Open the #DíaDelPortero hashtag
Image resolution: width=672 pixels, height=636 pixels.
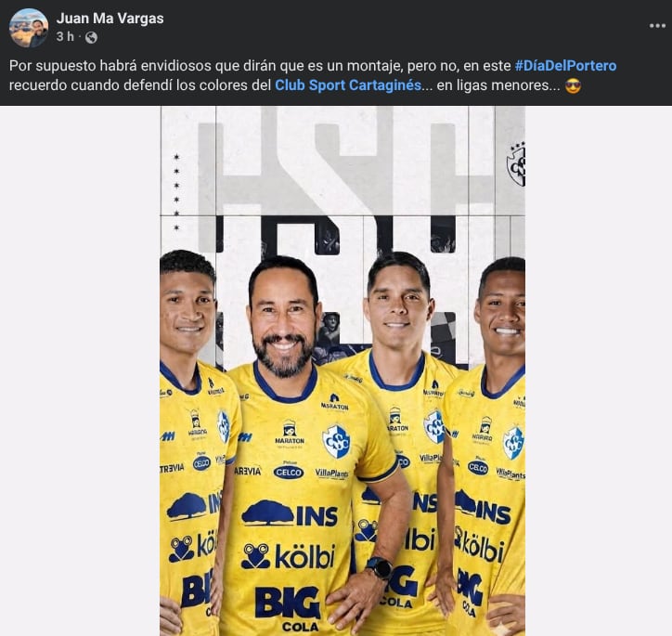(565, 66)
